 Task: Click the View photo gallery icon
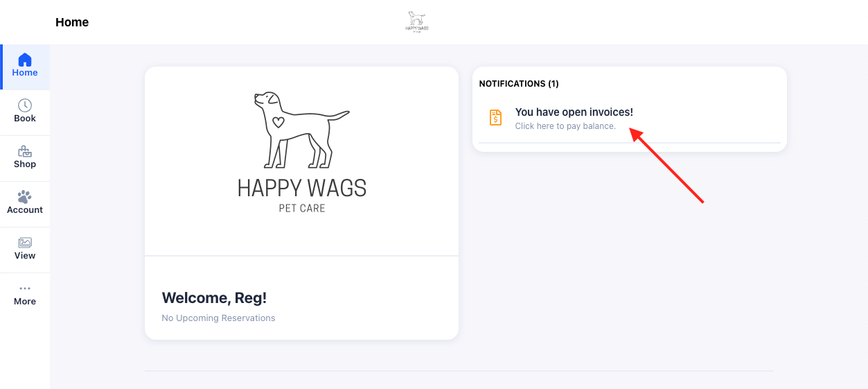point(25,243)
